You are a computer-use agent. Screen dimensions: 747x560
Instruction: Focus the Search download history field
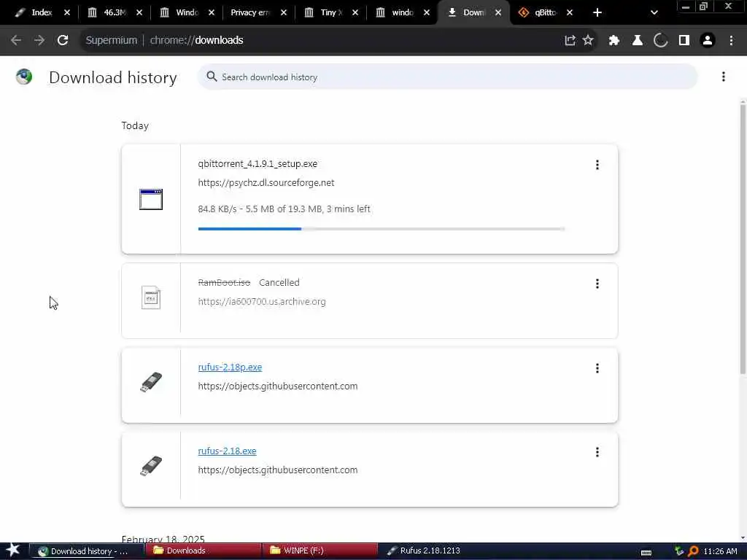tap(448, 77)
